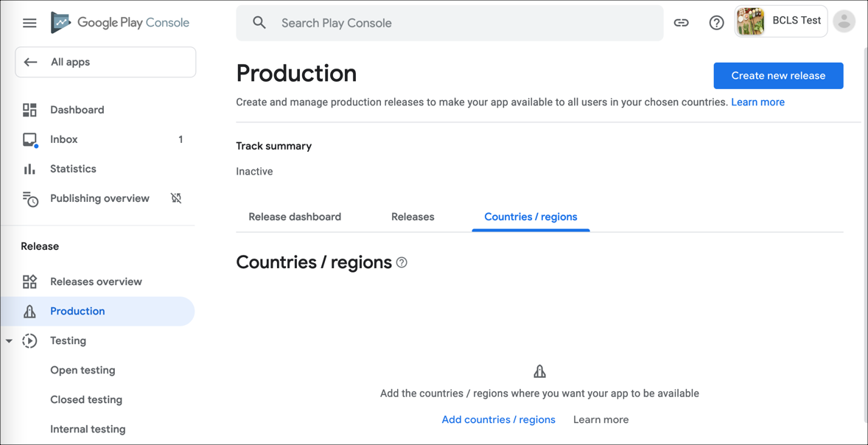Click the Statistics bar chart icon
The width and height of the screenshot is (868, 445).
pyautogui.click(x=29, y=169)
